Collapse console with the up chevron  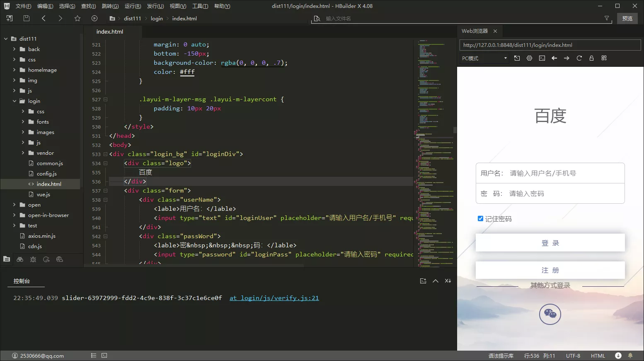click(436, 281)
